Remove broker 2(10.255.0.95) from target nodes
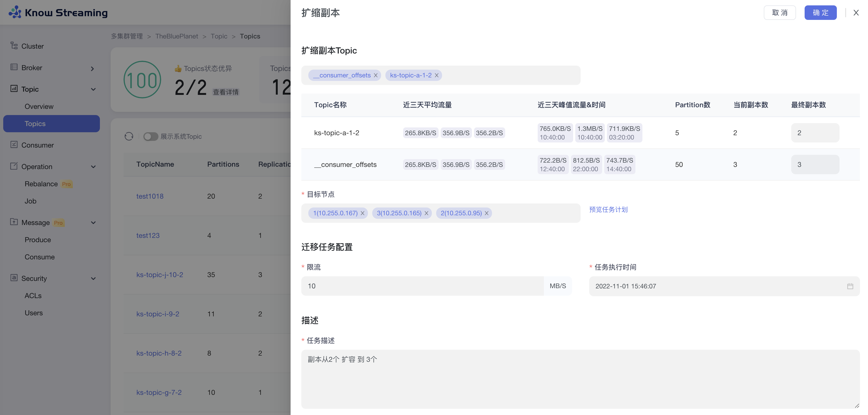 [x=486, y=213]
